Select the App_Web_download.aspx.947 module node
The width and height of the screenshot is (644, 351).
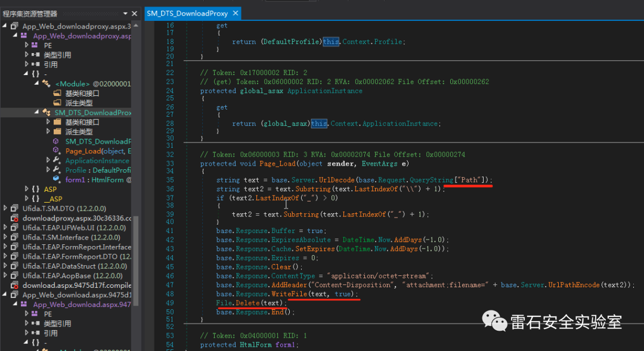pos(82,305)
